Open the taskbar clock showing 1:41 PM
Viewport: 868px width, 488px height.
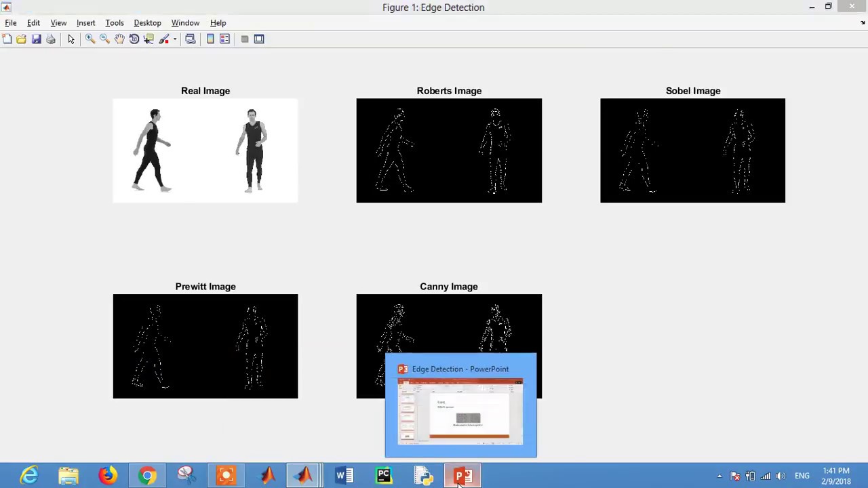click(835, 476)
